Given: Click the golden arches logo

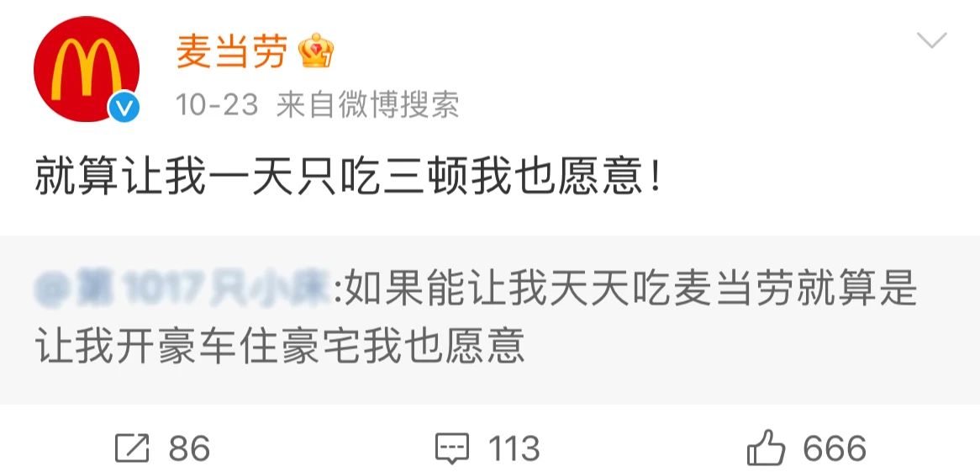Looking at the screenshot, I should click(87, 69).
